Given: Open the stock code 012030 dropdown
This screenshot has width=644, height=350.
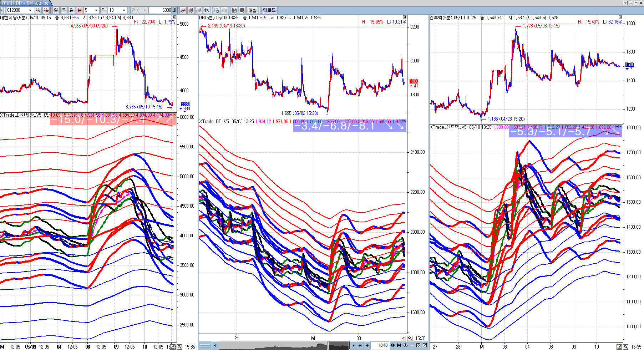Looking at the screenshot, I should [x=30, y=10].
